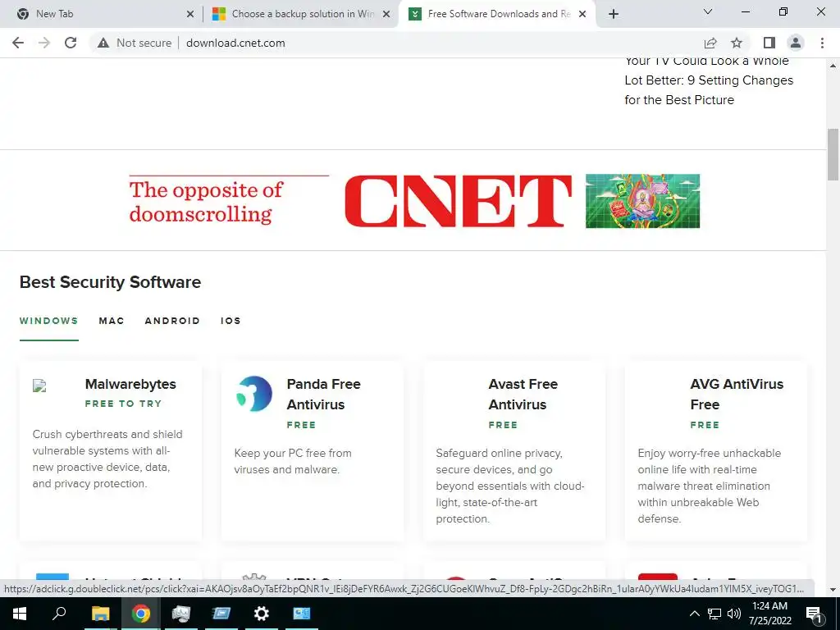
Task: Open the volume speaker icon
Action: point(734,614)
